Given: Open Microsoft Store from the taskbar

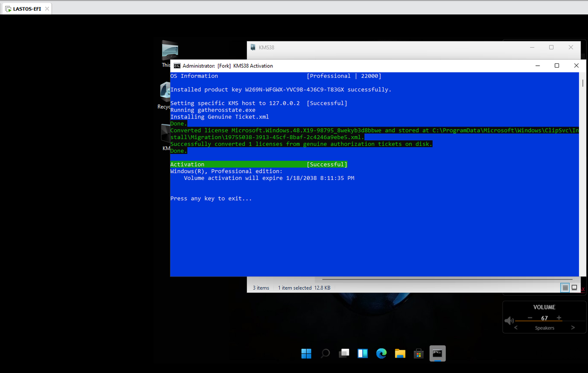Looking at the screenshot, I should (419, 353).
